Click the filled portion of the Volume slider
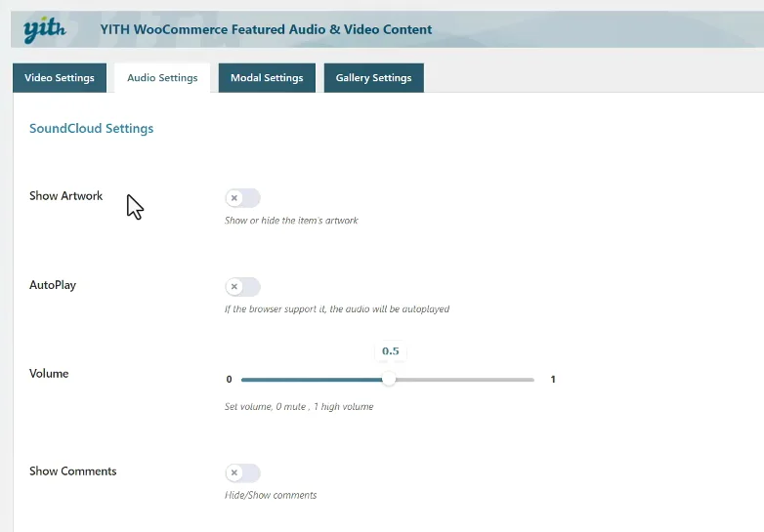This screenshot has width=764, height=532. 312,380
